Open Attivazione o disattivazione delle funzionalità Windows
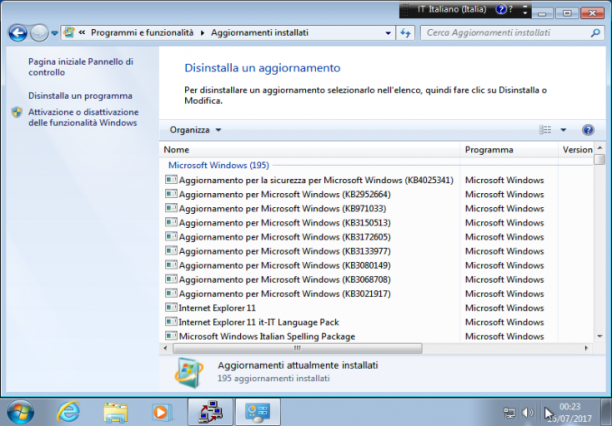612x426 pixels. point(83,117)
